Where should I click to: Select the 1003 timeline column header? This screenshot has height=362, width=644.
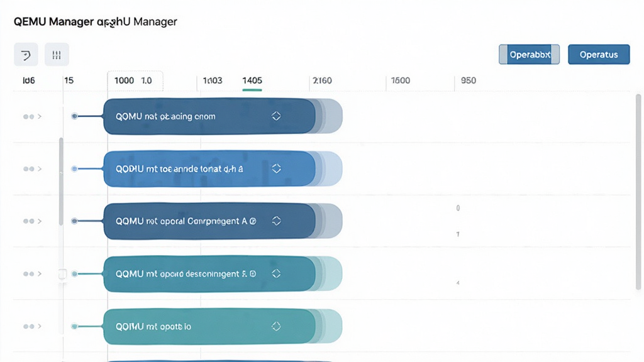(213, 80)
